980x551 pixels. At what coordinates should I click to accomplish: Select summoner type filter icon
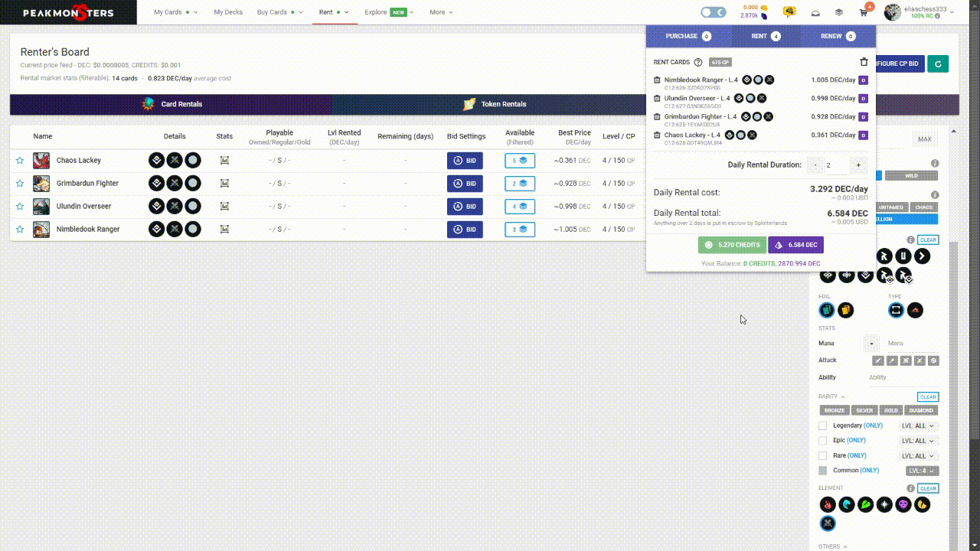pos(915,310)
